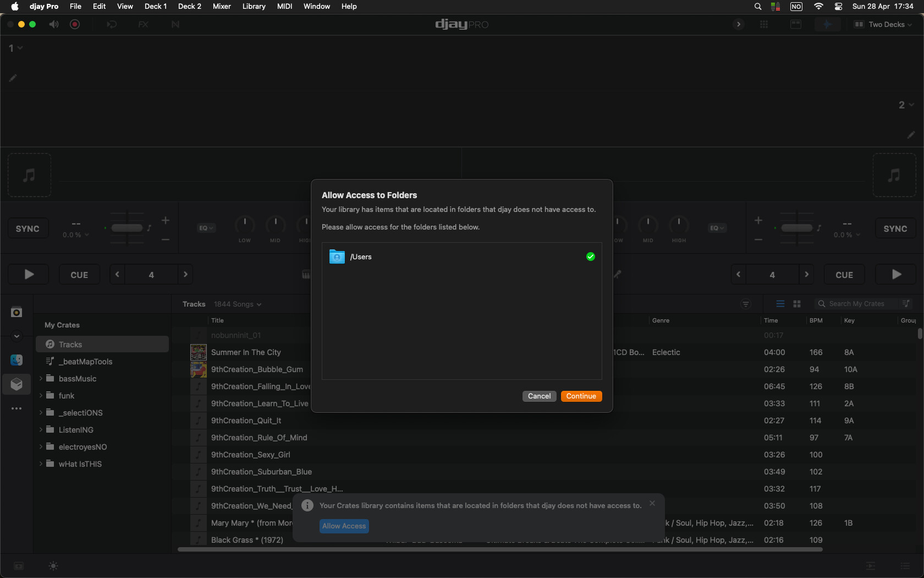Open the Mixer menu
The width and height of the screenshot is (924, 578).
coord(221,7)
